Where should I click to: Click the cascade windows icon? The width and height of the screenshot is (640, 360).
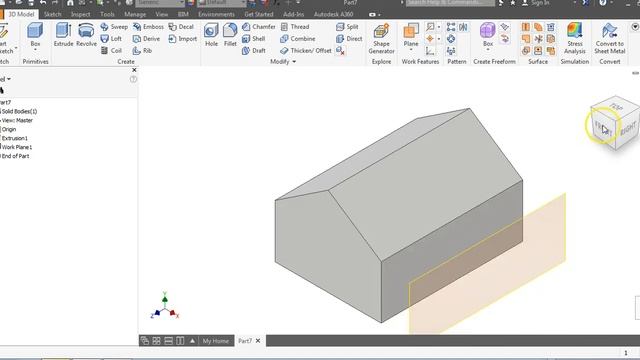point(144,340)
